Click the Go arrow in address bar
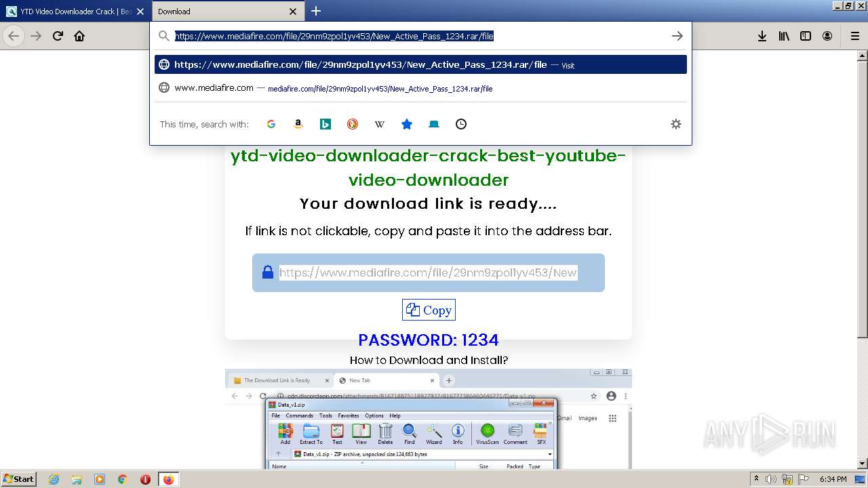868x488 pixels. coord(677,36)
